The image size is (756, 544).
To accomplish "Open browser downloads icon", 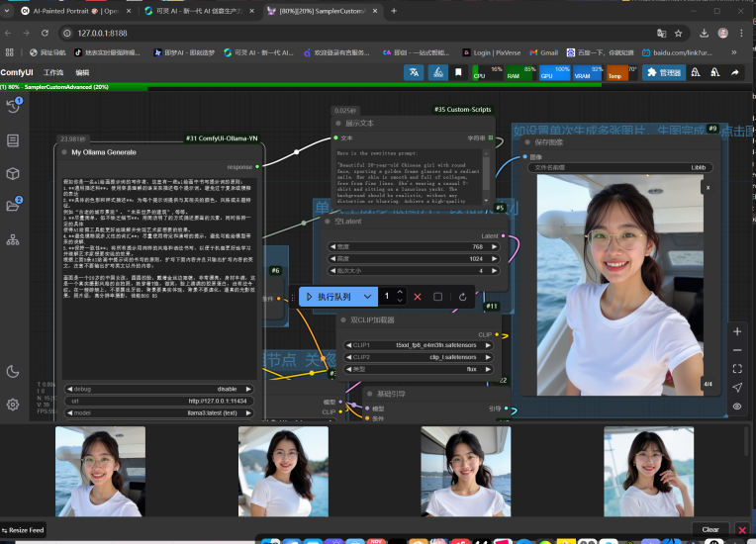I will coord(704,33).
